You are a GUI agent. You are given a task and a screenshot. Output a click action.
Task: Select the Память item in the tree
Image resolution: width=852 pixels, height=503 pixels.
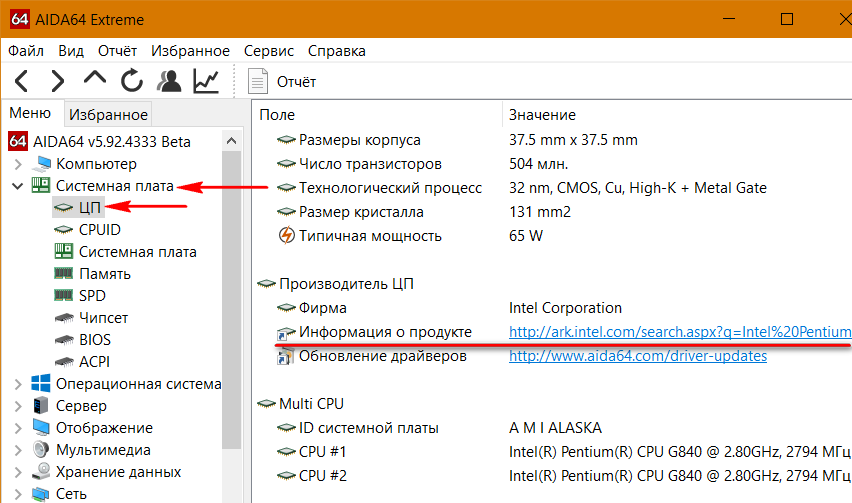tap(105, 274)
